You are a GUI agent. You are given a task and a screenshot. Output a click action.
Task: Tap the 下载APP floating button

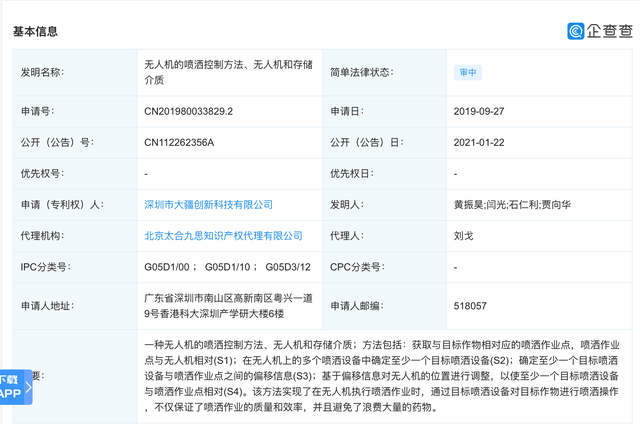coord(13,386)
